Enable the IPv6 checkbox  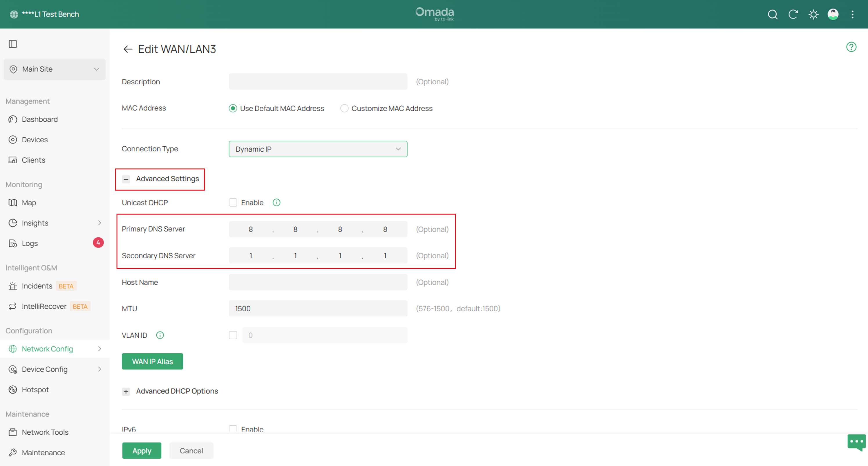click(x=233, y=429)
